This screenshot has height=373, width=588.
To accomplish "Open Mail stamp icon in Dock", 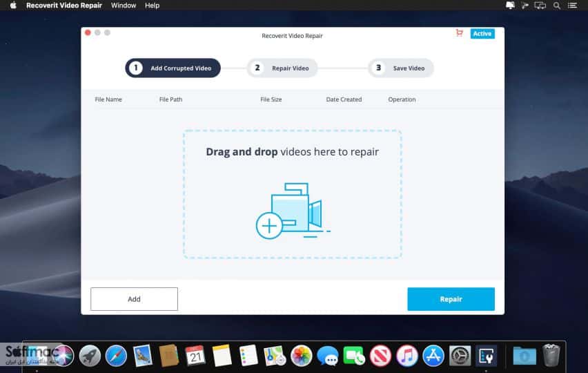I will (x=142, y=355).
